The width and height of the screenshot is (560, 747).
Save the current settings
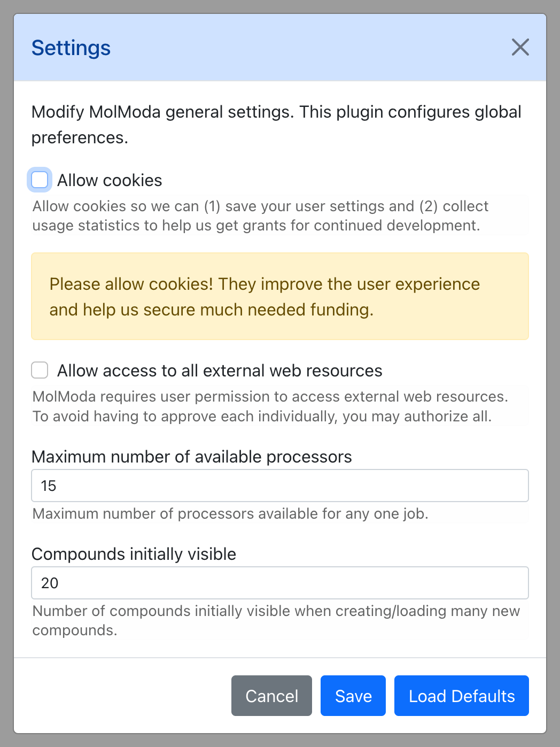coord(353,696)
